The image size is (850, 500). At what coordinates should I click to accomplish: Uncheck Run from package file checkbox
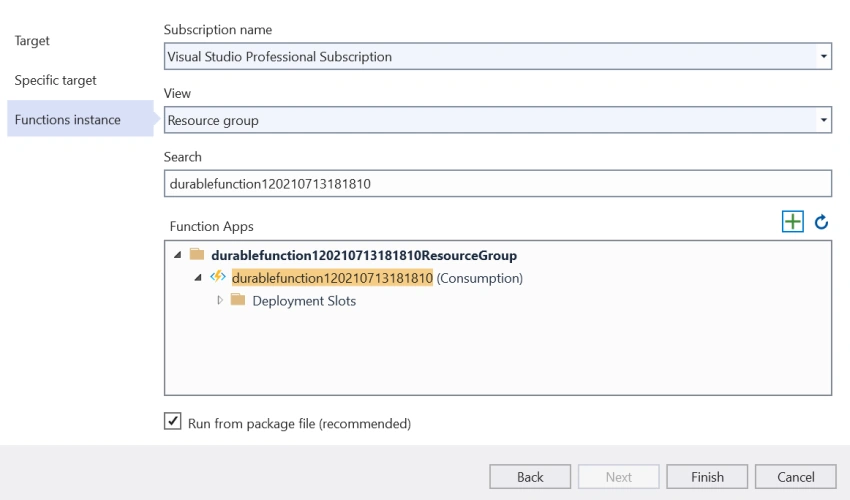pyautogui.click(x=172, y=421)
